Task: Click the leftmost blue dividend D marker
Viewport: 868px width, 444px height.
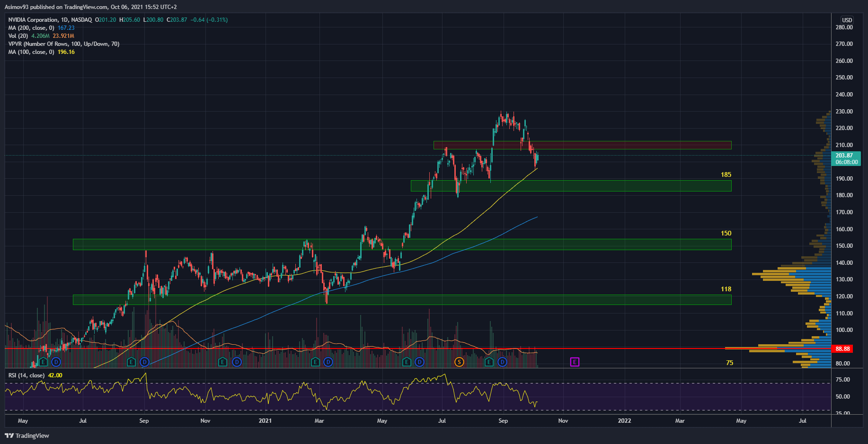Action: click(x=56, y=362)
